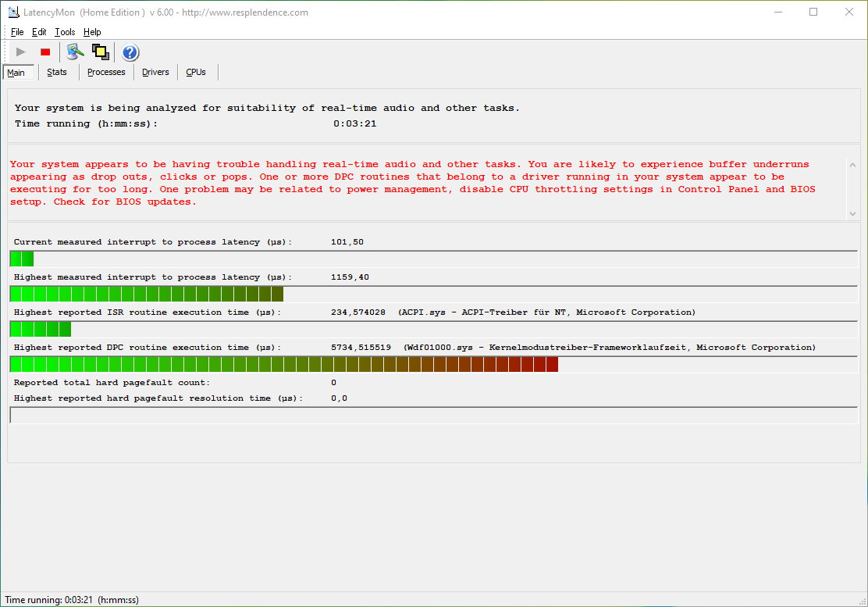Click the Wdf01000.sys driver description text
Image resolution: width=868 pixels, height=607 pixels.
[x=610, y=348]
